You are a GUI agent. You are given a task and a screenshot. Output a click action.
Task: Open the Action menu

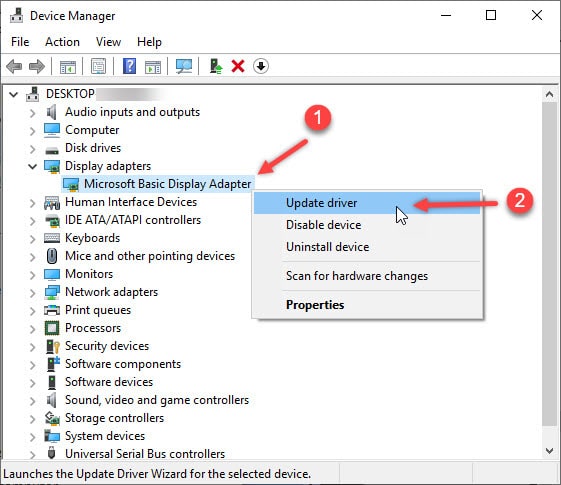click(x=62, y=42)
